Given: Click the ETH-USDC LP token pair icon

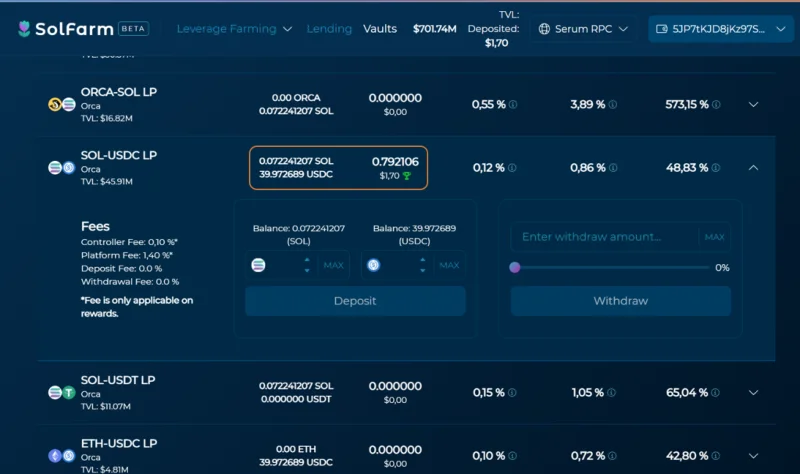Looking at the screenshot, I should coord(62,456).
